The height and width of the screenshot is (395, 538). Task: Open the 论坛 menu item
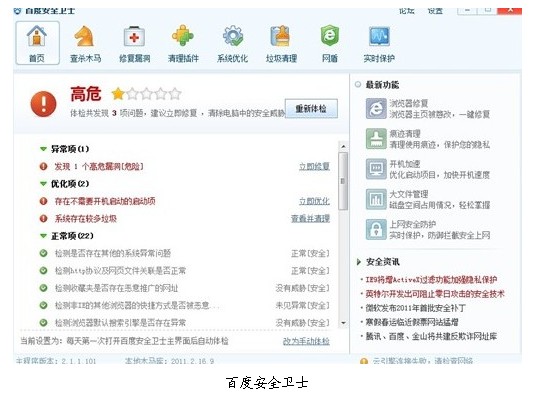pyautogui.click(x=407, y=11)
